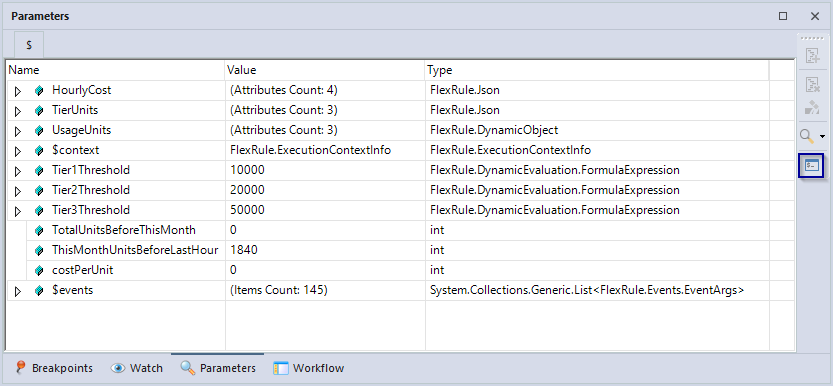Click the Tier1Threshold cube icon
This screenshot has height=386, width=833.
coord(39,171)
